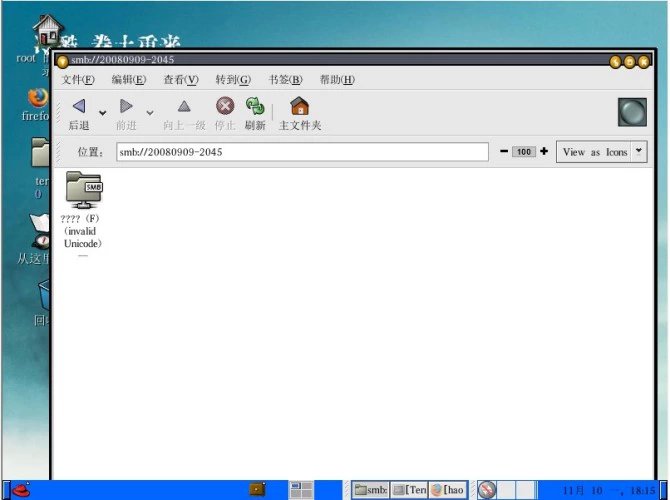
Task: Open the File (文件) menu
Action: coord(78,80)
